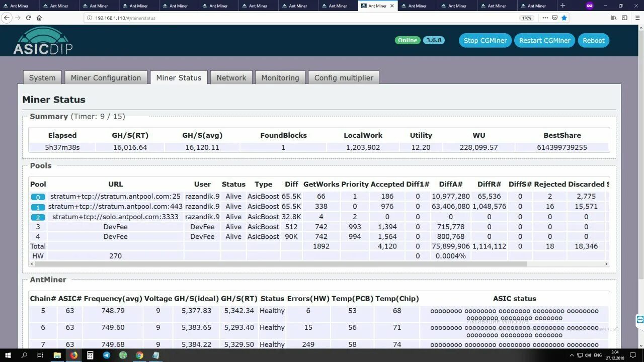This screenshot has height=362, width=644.
Task: Select the Miner Status tab
Action: pos(179,77)
